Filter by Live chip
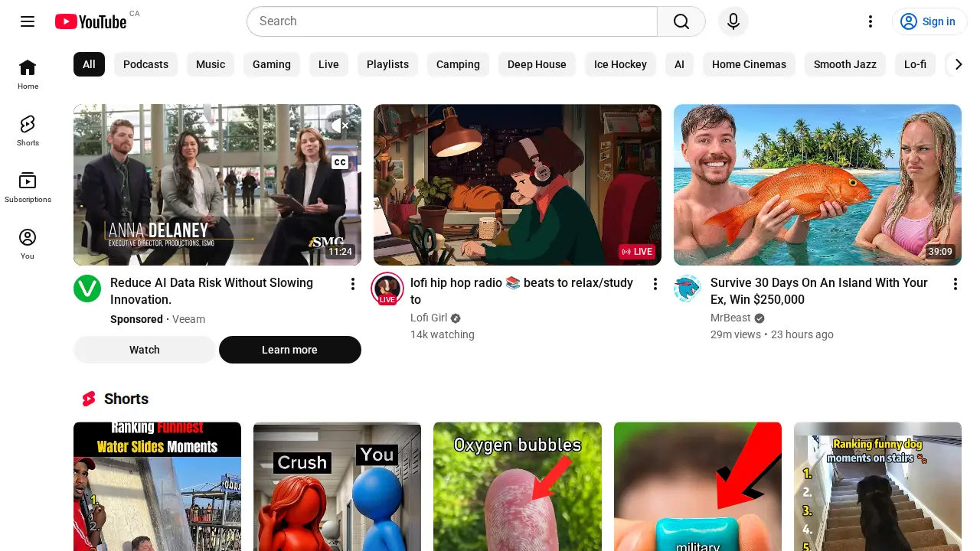 coord(328,64)
